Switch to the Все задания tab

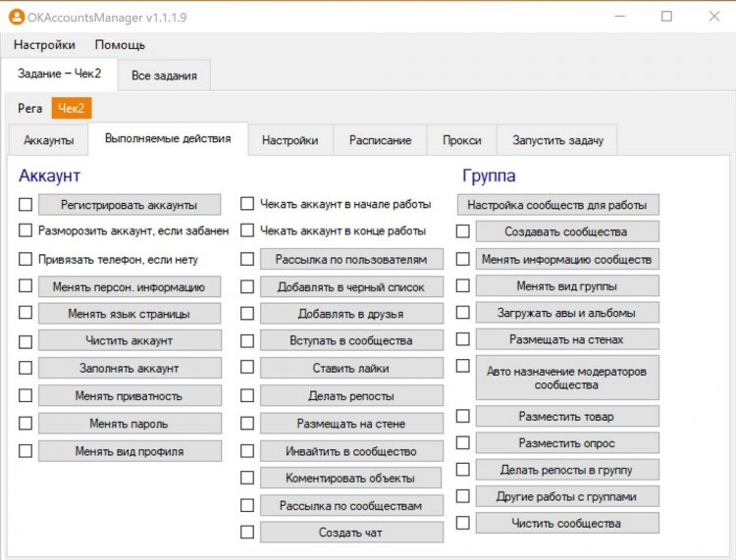point(164,76)
